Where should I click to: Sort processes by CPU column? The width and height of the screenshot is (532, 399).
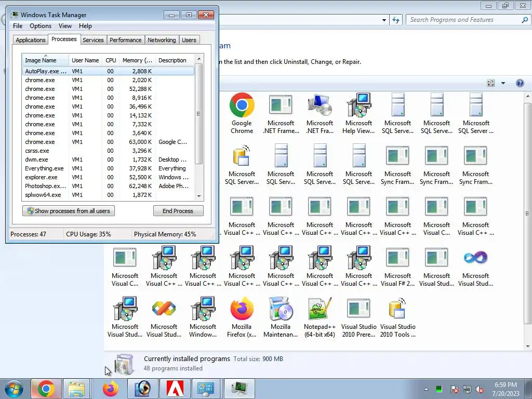[111, 60]
